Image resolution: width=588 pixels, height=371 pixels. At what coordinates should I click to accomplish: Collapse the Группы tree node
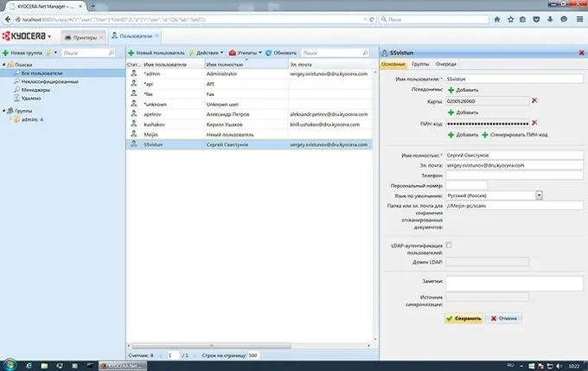click(x=4, y=111)
